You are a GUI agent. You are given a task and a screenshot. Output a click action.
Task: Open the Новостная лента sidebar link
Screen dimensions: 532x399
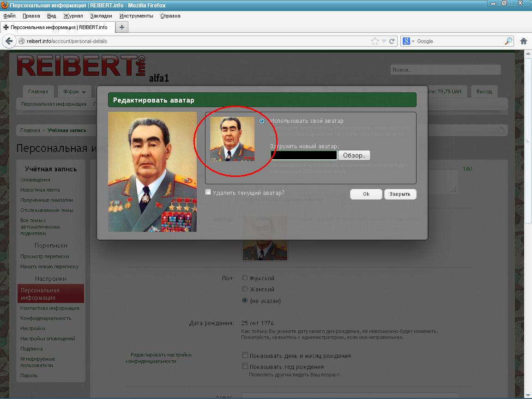pyautogui.click(x=40, y=190)
